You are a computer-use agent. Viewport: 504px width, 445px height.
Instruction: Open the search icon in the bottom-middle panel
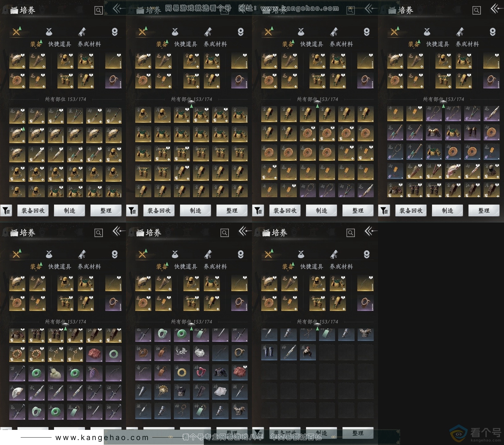point(225,233)
